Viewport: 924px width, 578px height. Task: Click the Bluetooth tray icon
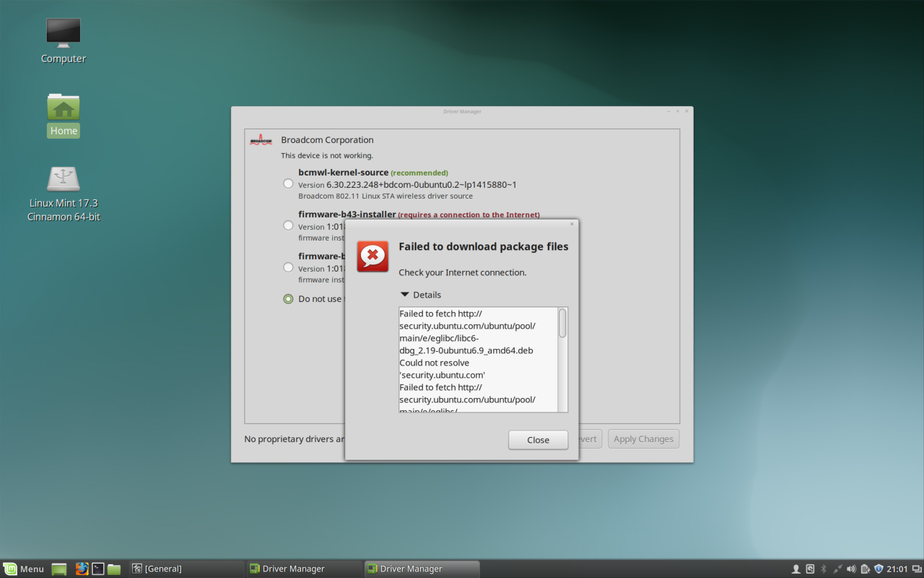click(x=824, y=569)
